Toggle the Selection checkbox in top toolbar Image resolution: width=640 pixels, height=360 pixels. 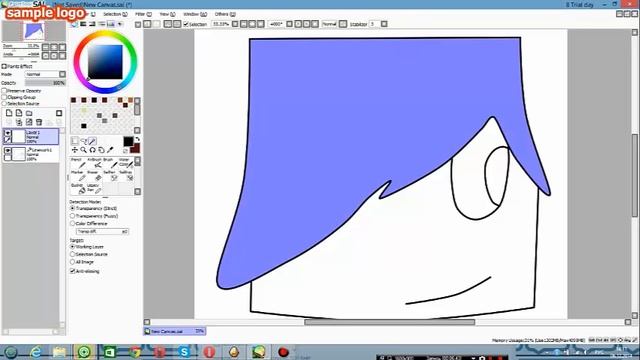pyautogui.click(x=186, y=24)
